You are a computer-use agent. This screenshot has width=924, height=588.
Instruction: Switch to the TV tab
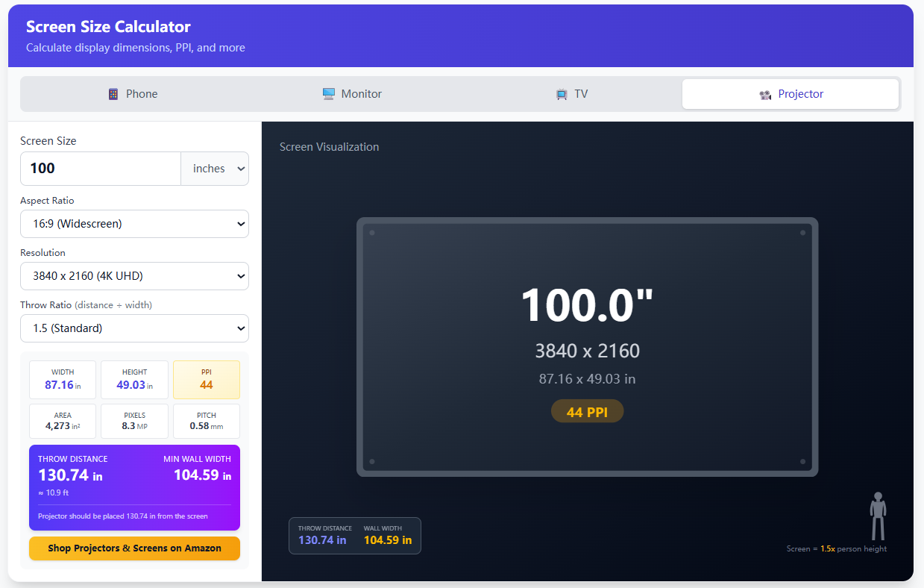pyautogui.click(x=571, y=93)
